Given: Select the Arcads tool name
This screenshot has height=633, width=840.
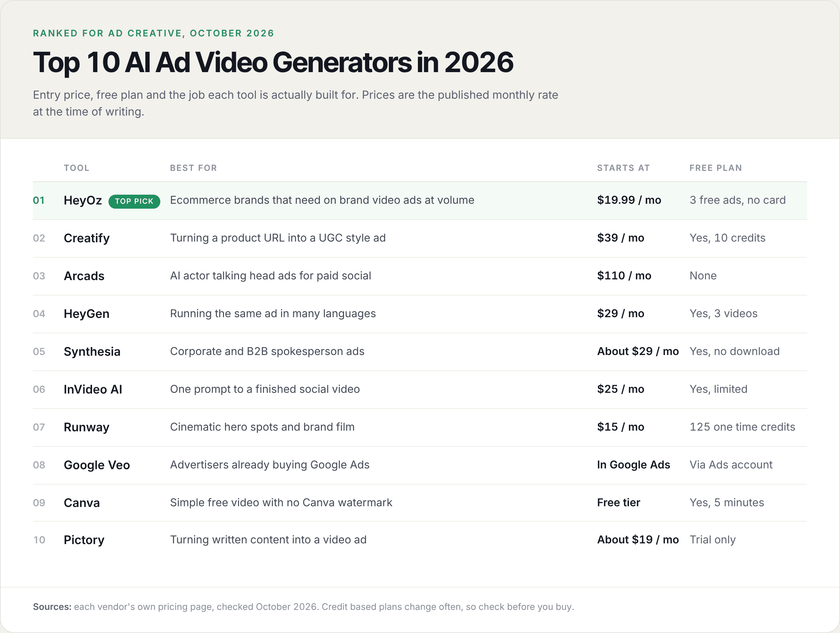Looking at the screenshot, I should 84,276.
